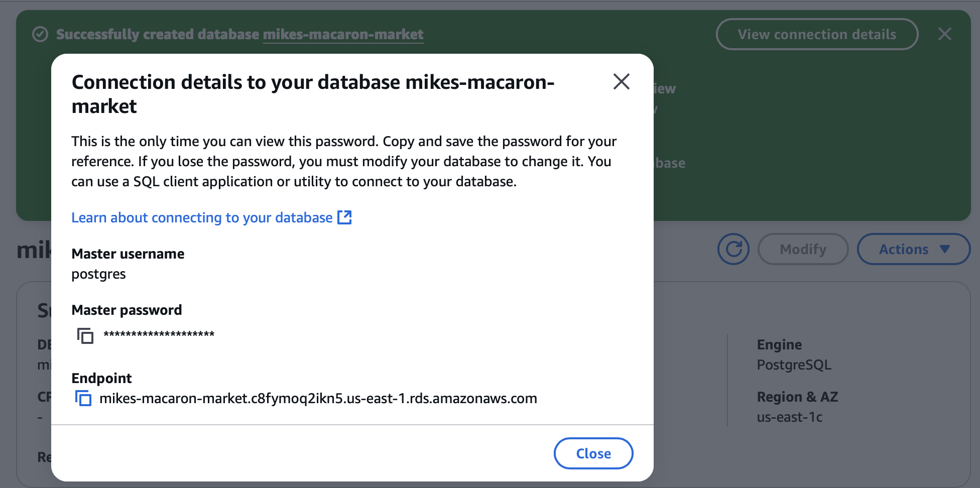This screenshot has width=980, height=488.
Task: Click the masked master password text
Action: tap(159, 335)
